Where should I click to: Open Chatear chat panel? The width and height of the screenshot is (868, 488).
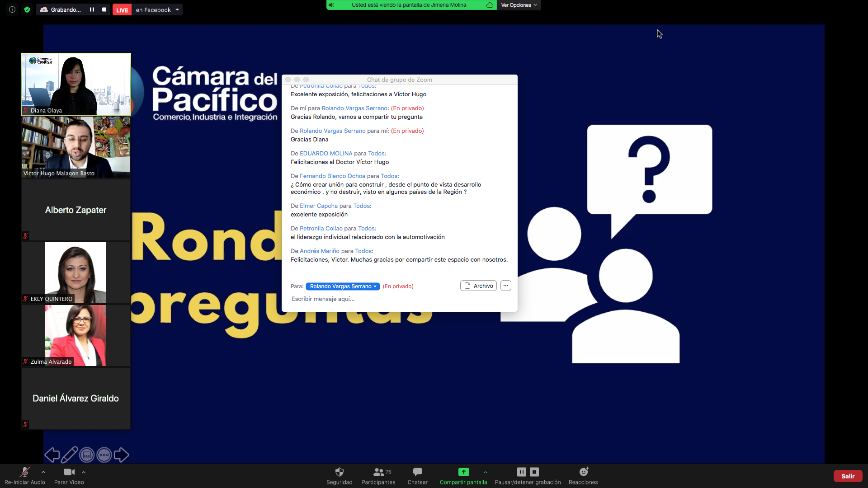click(418, 476)
